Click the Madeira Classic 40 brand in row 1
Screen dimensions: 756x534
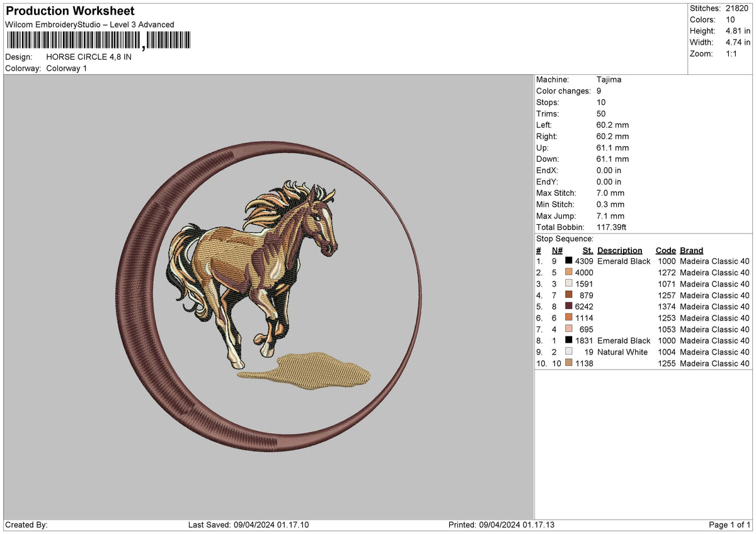[714, 261]
